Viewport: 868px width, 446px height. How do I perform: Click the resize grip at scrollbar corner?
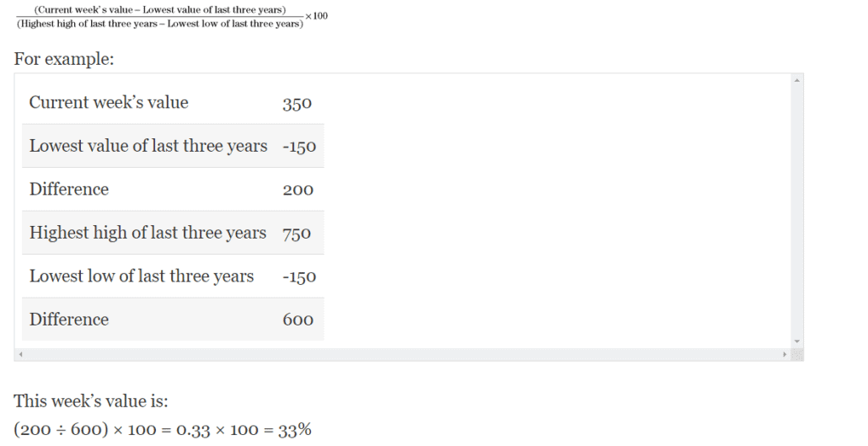pyautogui.click(x=797, y=354)
